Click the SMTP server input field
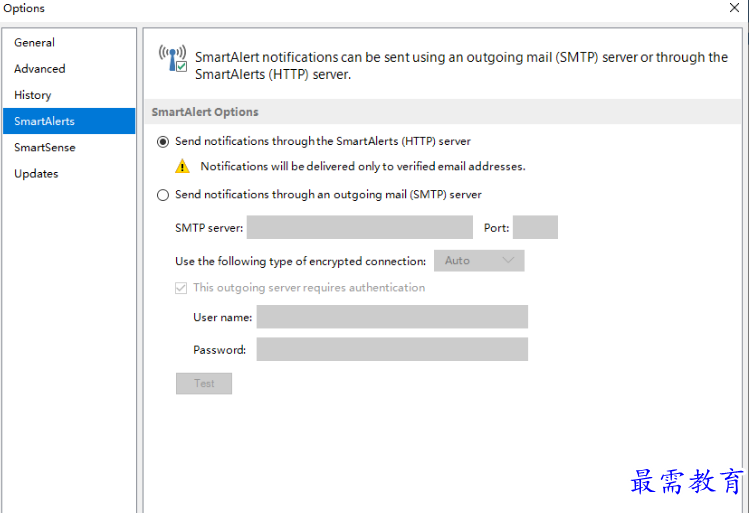 coord(360,227)
